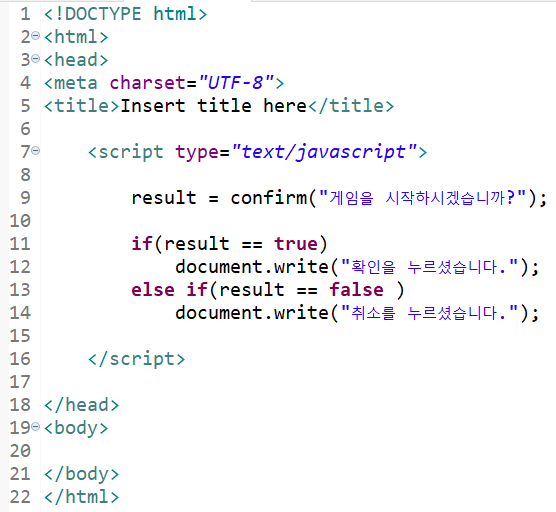The height and width of the screenshot is (512, 556).
Task: Click the 'result' variable on line 9
Action: click(x=164, y=198)
